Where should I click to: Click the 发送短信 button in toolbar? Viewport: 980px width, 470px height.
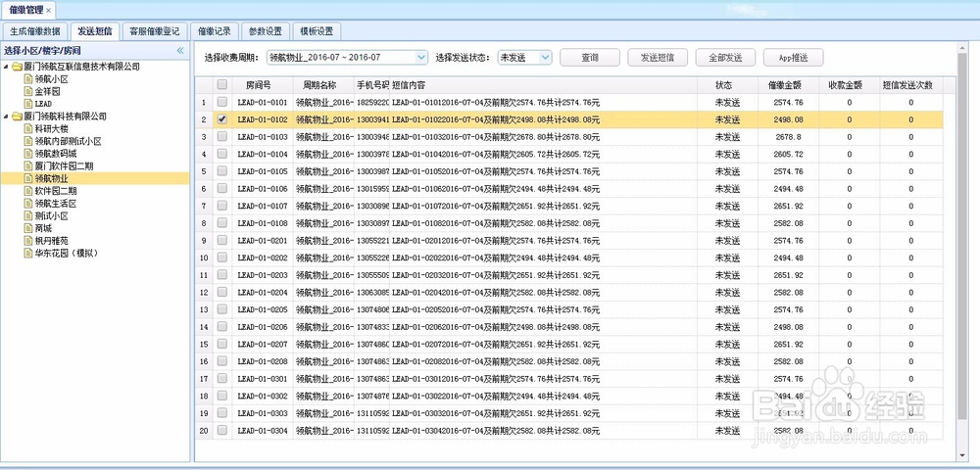tap(658, 58)
